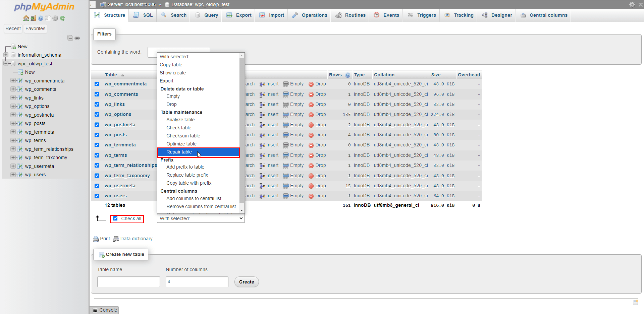The height and width of the screenshot is (314, 644).
Task: Click Drop icon for wp_links row
Action: (311, 105)
